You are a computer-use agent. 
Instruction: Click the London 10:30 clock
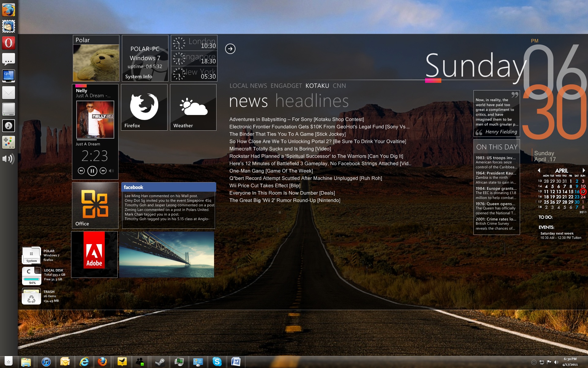pos(194,43)
